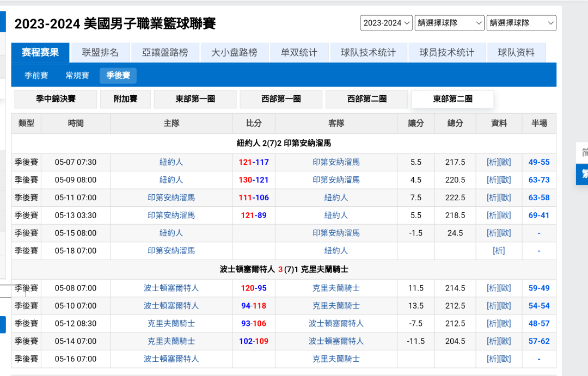588x376 pixels.
Task: Open [歐] odds link for 05-14 07:00 game
Action: point(505,341)
